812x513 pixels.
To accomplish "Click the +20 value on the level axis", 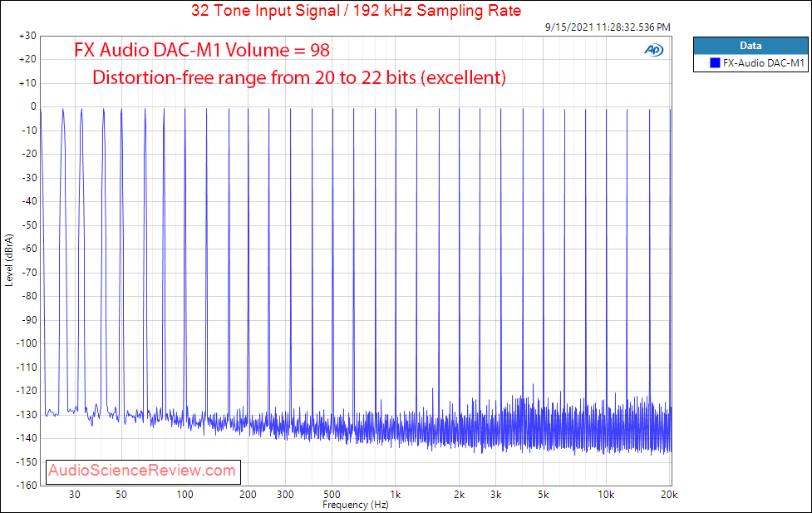I will point(27,60).
